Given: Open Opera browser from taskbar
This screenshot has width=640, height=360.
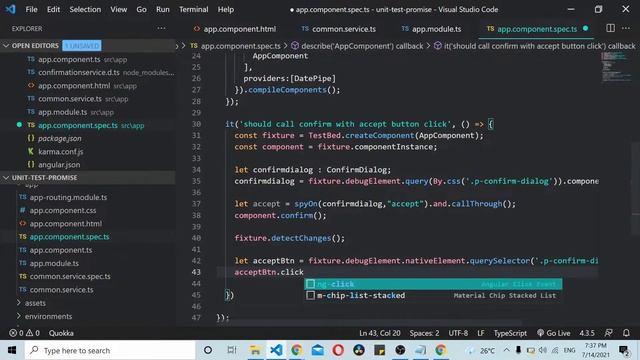Looking at the screenshot, I should click(x=338, y=350).
